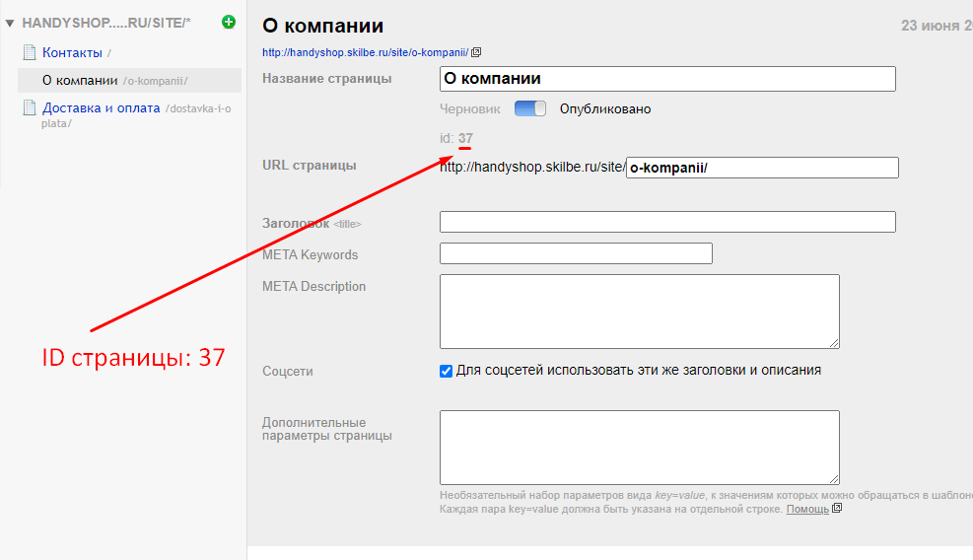Viewport: 973px width, 560px height.
Task: Click the Дополнительные параметры страницы text area
Action: (639, 447)
